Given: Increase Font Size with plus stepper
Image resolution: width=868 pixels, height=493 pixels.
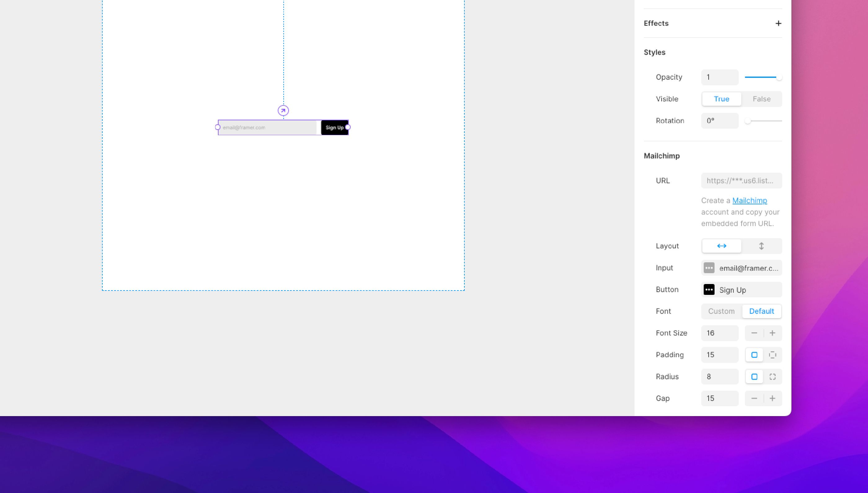Looking at the screenshot, I should point(773,333).
